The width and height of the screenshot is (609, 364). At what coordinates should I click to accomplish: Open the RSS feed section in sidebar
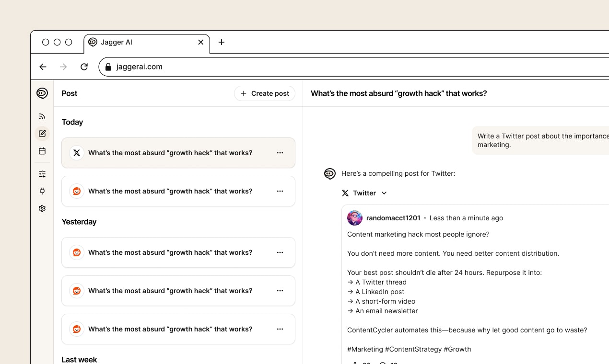(42, 116)
